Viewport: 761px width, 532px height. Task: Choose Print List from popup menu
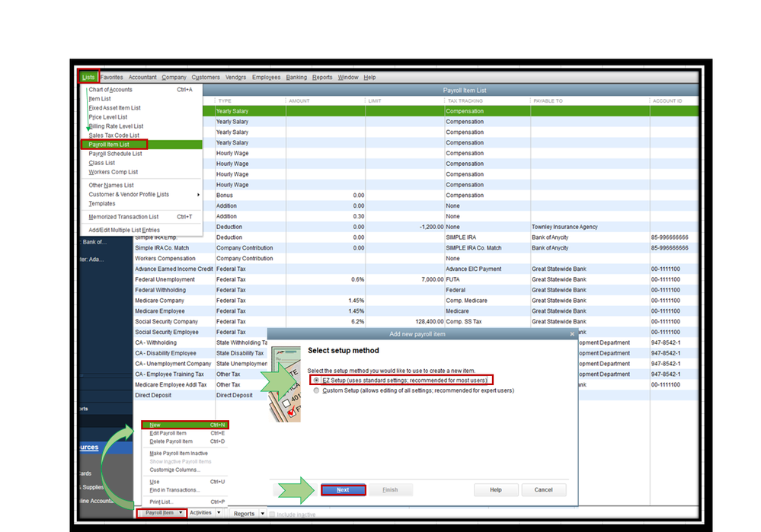point(185,502)
